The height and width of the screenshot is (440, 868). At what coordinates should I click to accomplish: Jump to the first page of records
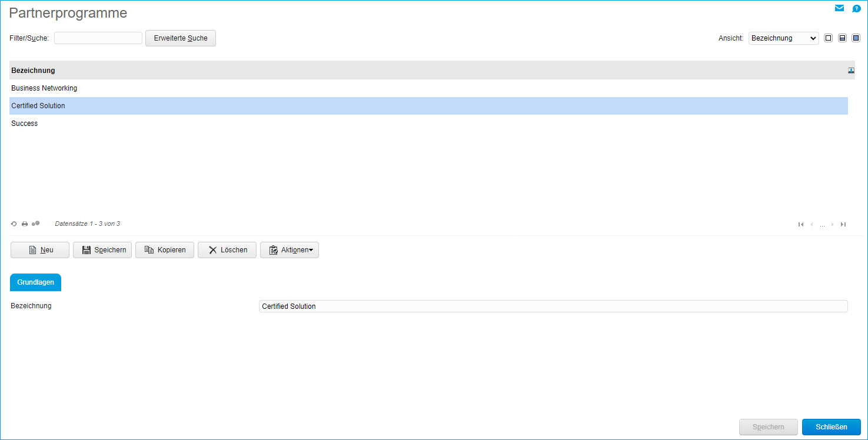(x=801, y=224)
